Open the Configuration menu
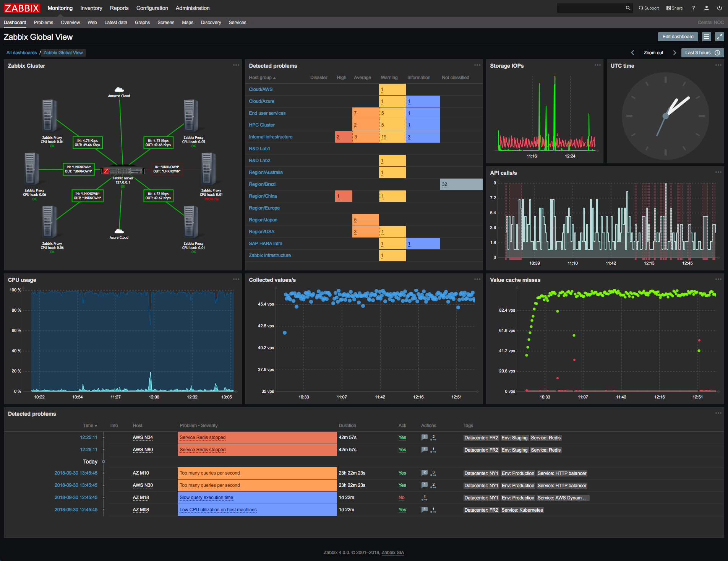This screenshot has height=561, width=728. click(152, 8)
